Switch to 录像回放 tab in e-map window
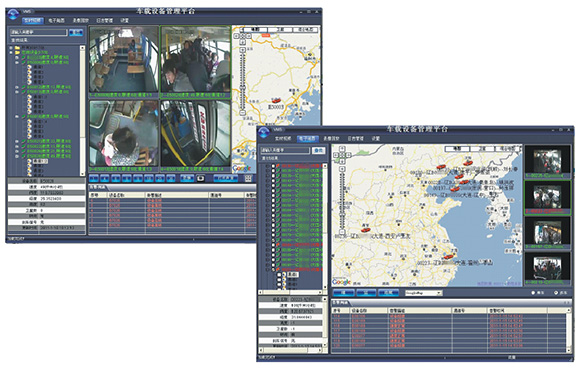 click(331, 138)
